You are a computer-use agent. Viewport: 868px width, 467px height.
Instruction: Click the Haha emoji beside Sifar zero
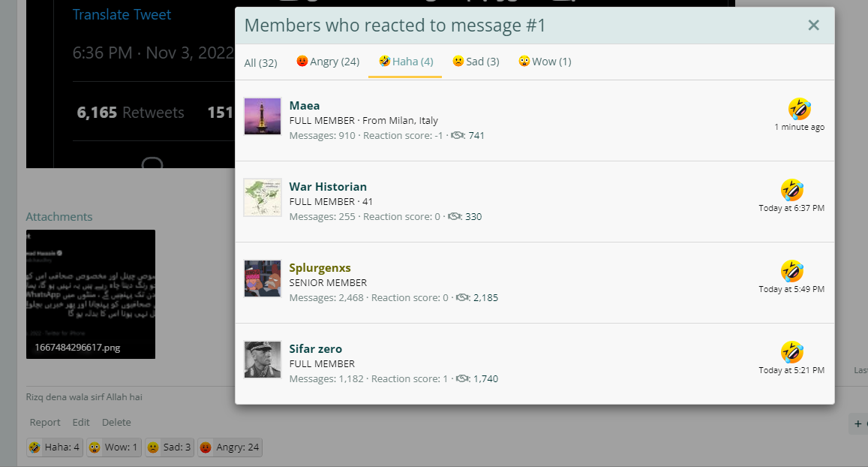(x=792, y=352)
